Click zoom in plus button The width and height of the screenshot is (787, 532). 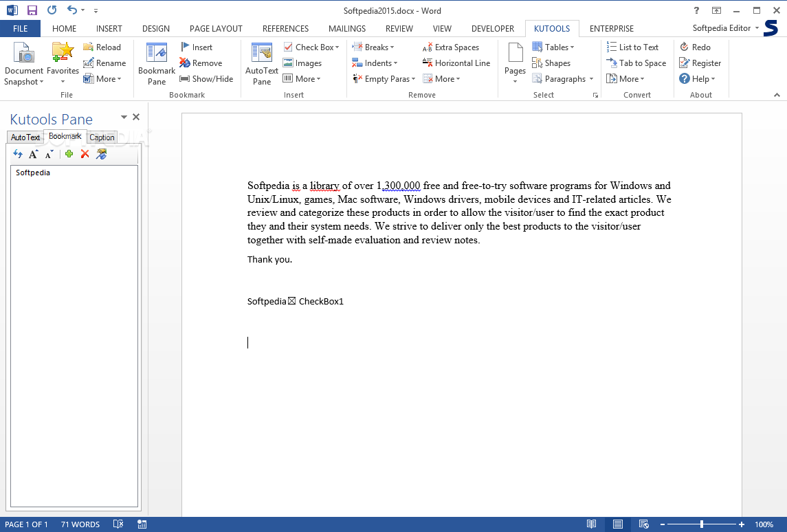(742, 524)
